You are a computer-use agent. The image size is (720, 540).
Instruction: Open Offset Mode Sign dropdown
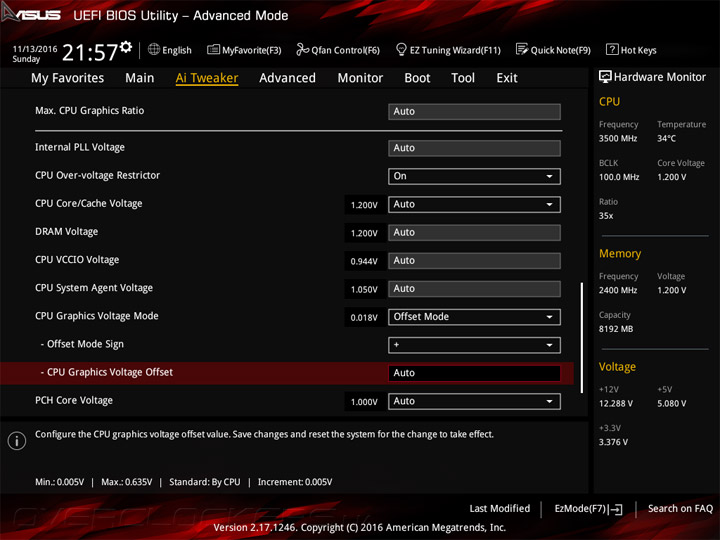click(x=474, y=345)
